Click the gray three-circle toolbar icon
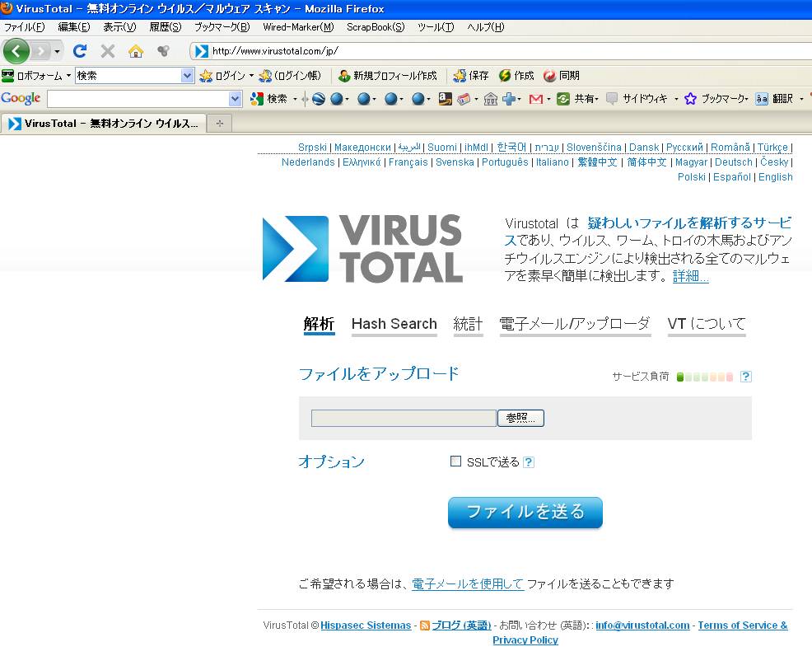This screenshot has width=812, height=656. coord(164,51)
